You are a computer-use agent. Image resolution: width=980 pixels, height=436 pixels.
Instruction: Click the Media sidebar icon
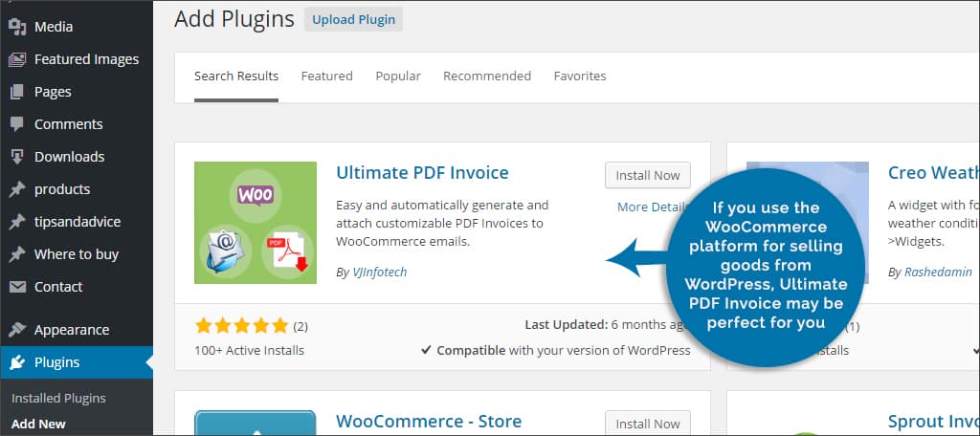(17, 27)
